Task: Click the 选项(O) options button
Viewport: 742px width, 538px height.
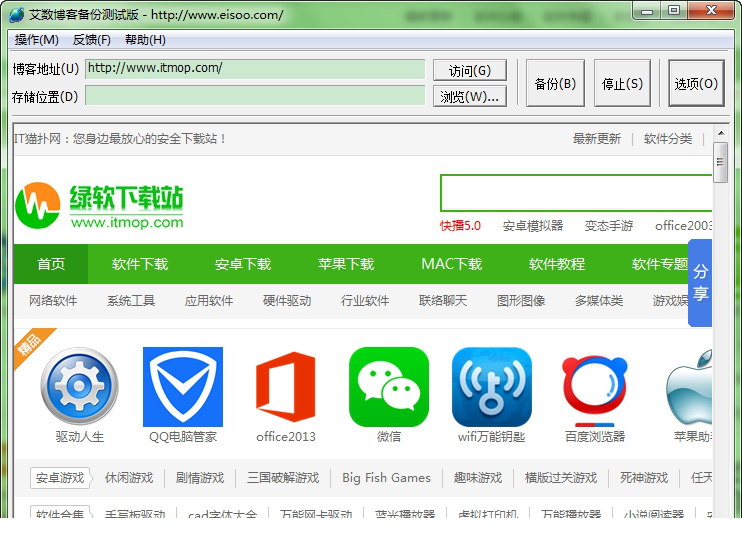Action: click(x=696, y=83)
